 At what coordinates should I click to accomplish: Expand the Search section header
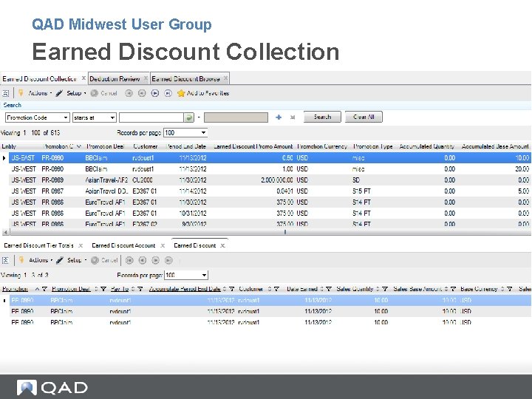[x=13, y=105]
